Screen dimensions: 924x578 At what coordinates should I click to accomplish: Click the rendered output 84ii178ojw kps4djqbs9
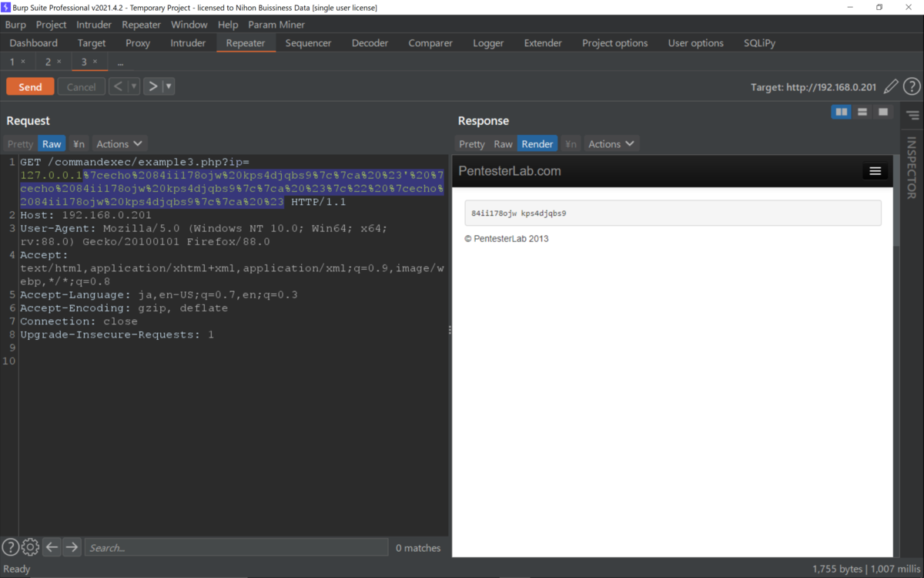tap(518, 213)
